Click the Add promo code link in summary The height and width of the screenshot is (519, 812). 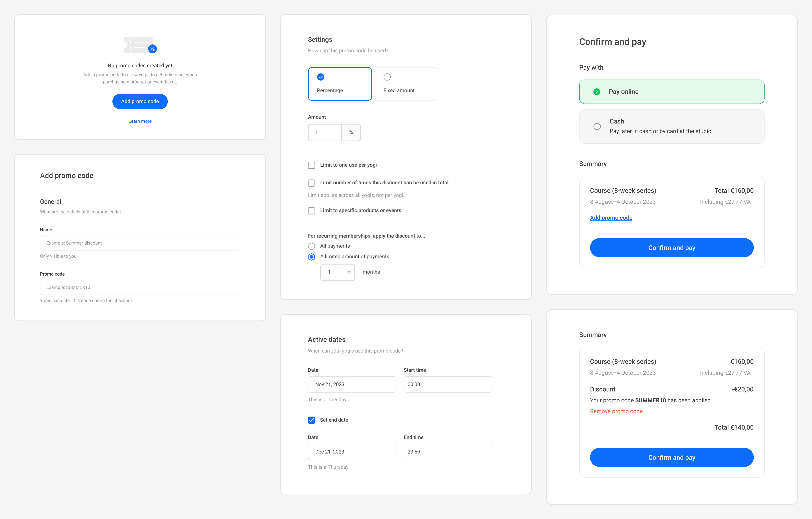pos(611,217)
